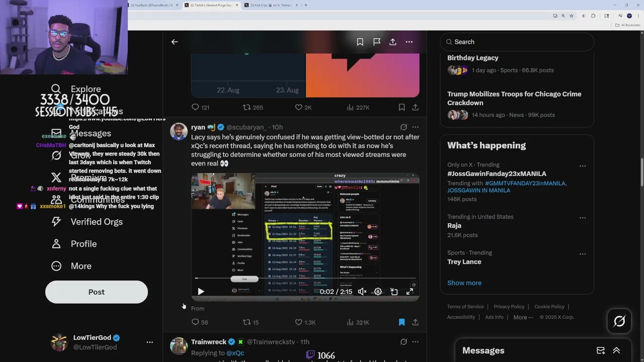This screenshot has height=362, width=644.
Task: Open more options for #JossGawinFanday23xMANILA trend
Action: pyautogui.click(x=583, y=166)
